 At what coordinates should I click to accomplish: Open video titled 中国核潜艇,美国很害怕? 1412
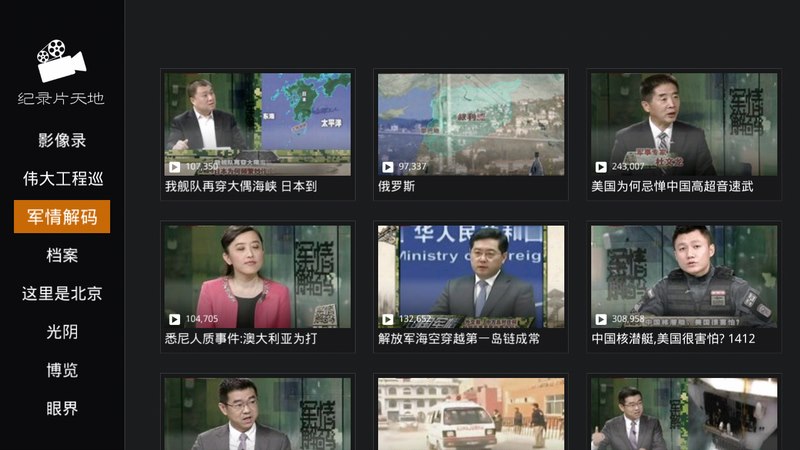coord(672,339)
